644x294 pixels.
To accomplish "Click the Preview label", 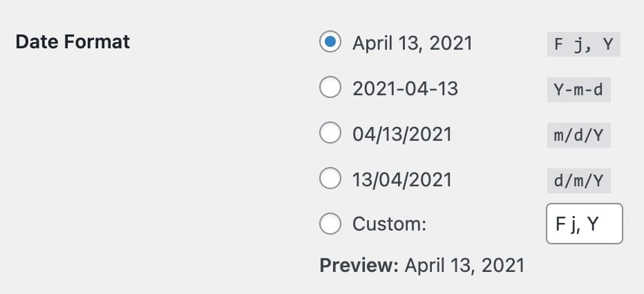I will pos(359,265).
